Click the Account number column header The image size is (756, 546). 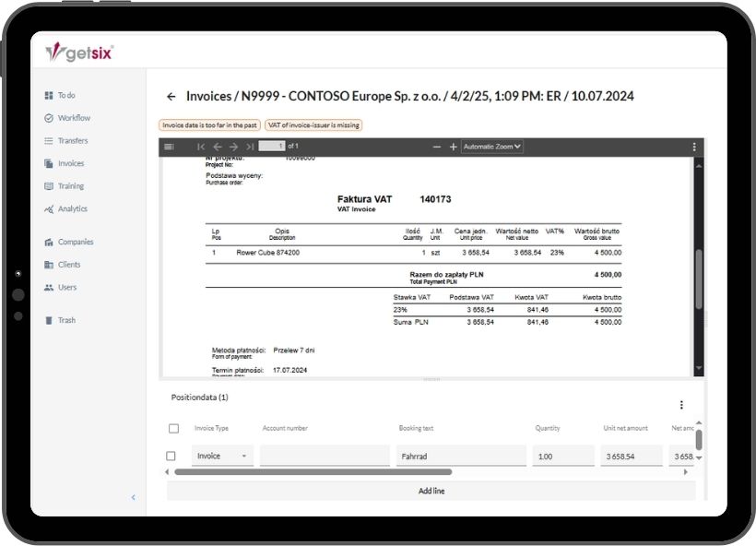click(285, 428)
